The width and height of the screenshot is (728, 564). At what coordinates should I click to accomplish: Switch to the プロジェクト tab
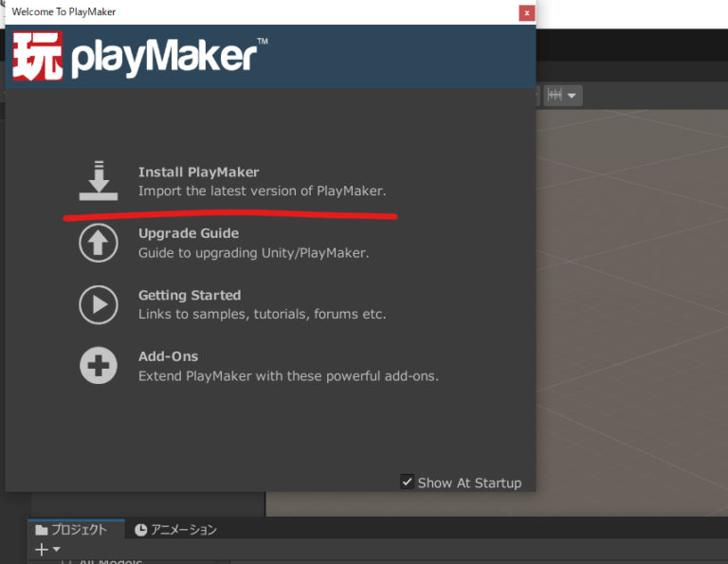pos(76,530)
